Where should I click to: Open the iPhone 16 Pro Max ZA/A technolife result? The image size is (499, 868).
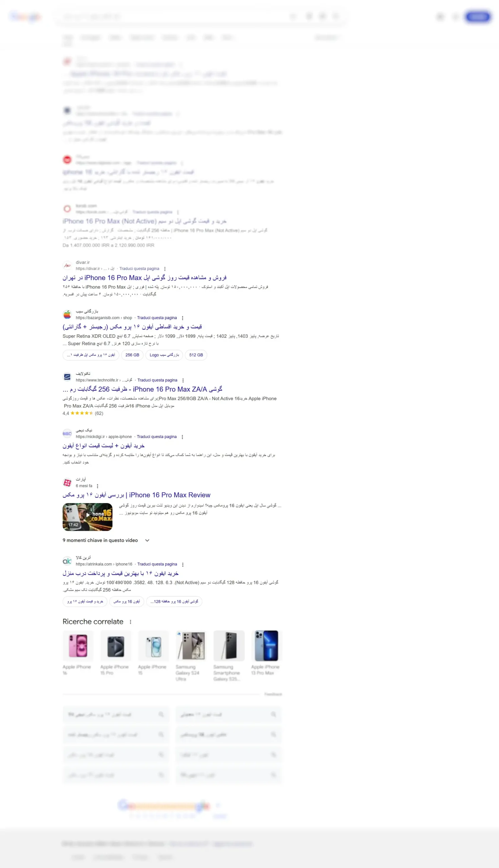click(142, 389)
